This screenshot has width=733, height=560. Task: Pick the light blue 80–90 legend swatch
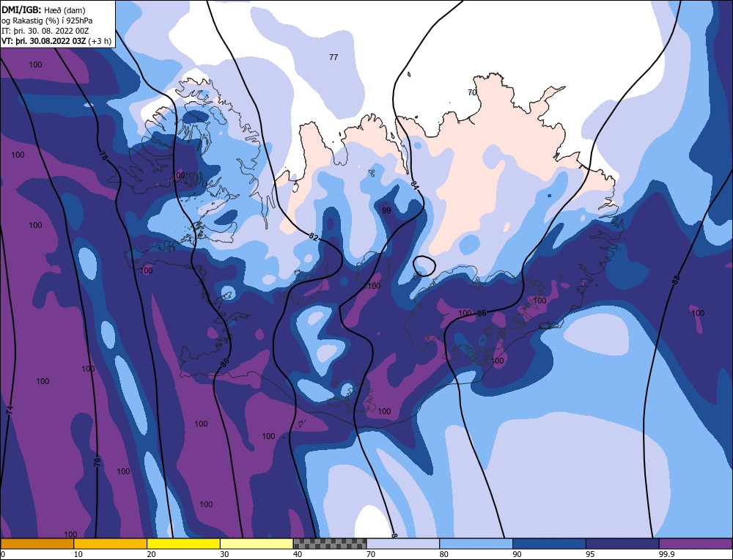pos(476,543)
